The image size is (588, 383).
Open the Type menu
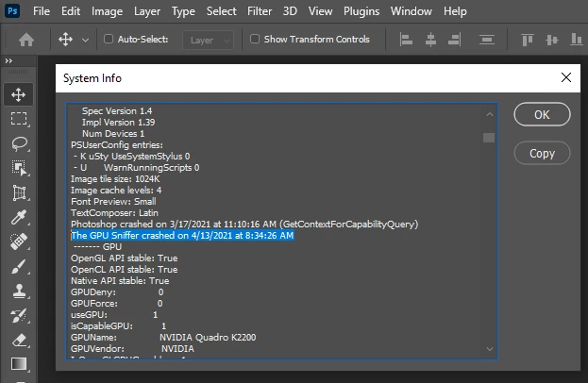(x=183, y=11)
